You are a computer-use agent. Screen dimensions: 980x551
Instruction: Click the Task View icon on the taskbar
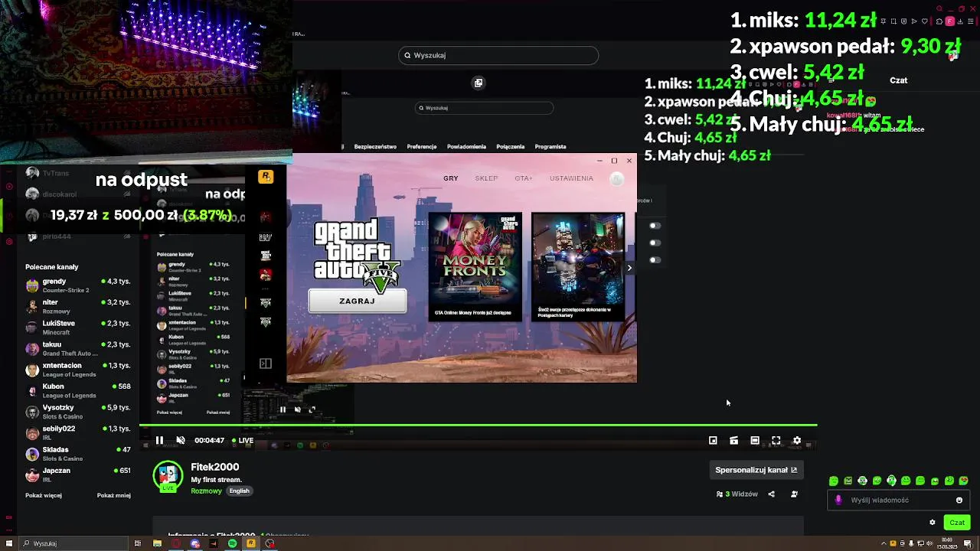[138, 543]
